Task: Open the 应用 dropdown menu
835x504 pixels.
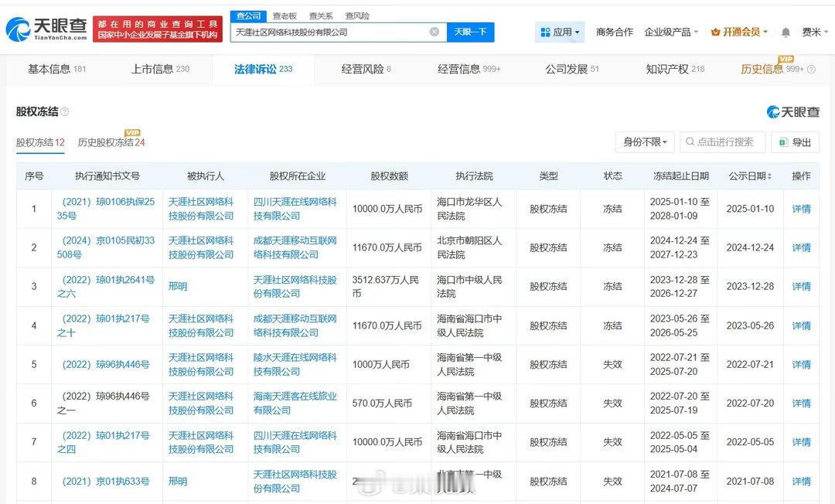Action: [560, 32]
